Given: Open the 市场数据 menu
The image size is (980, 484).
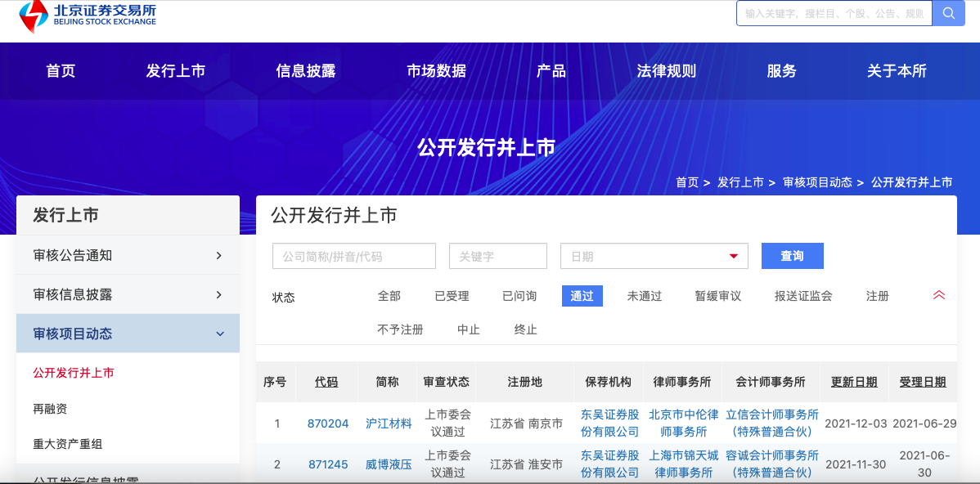Looking at the screenshot, I should point(434,71).
